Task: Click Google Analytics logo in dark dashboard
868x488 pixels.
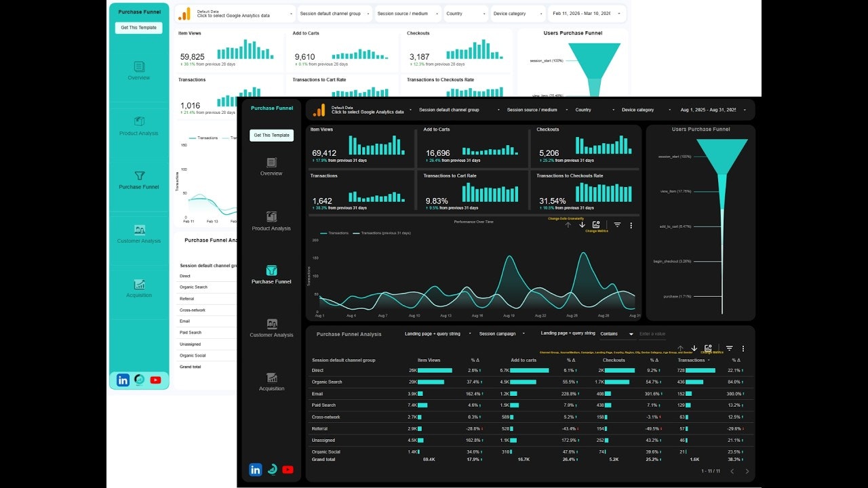Action: click(x=319, y=110)
